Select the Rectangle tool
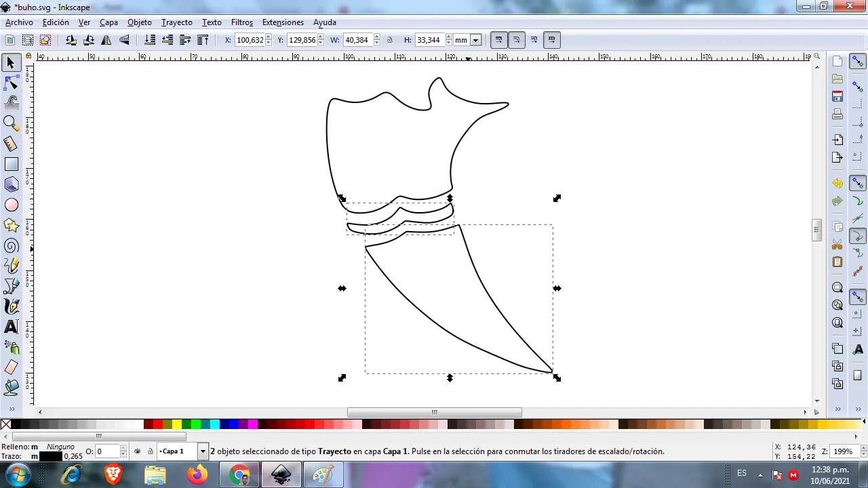This screenshot has height=488, width=868. tap(11, 164)
